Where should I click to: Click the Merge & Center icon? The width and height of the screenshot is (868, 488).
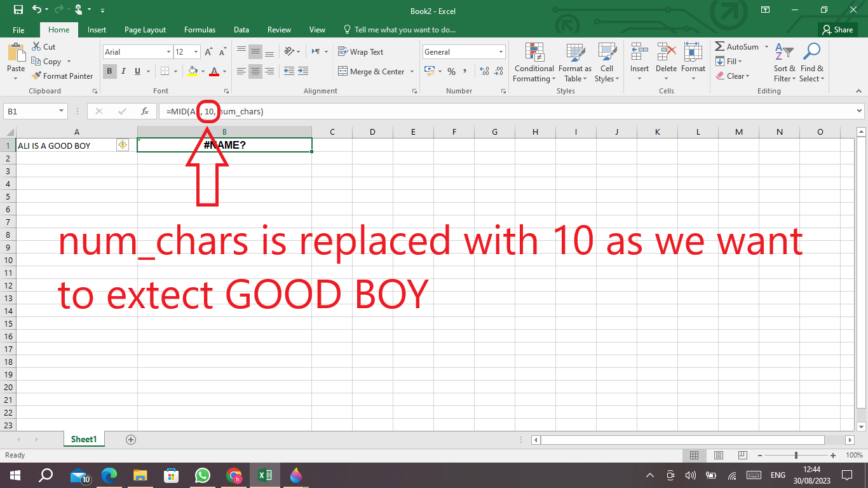pyautogui.click(x=343, y=72)
